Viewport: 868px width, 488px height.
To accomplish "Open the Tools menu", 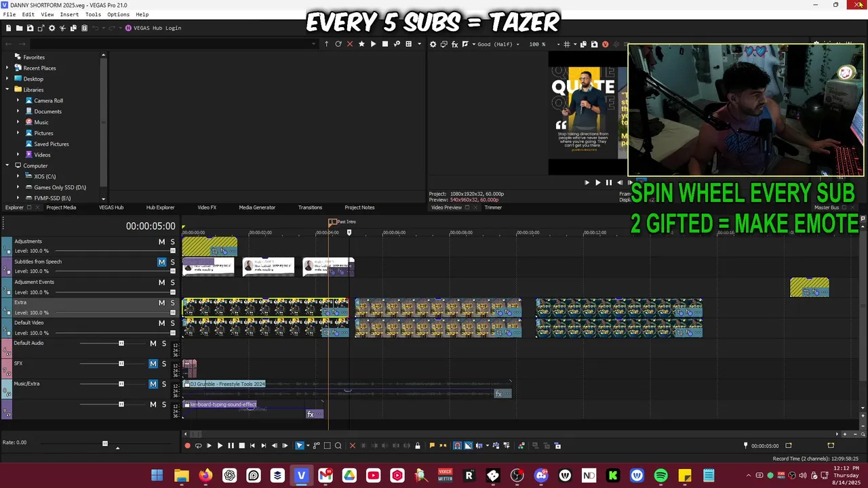I will pyautogui.click(x=93, y=14).
